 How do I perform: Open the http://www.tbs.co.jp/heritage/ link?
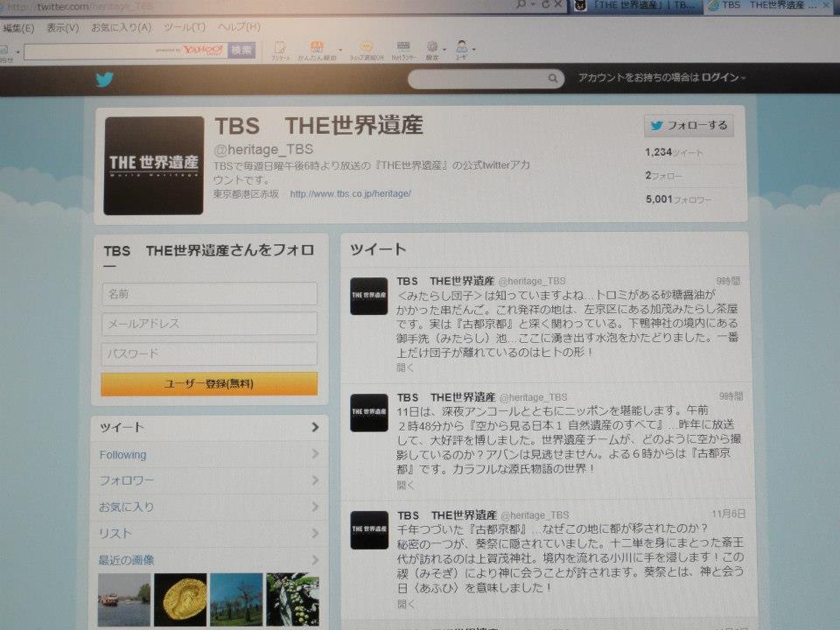[x=350, y=194]
